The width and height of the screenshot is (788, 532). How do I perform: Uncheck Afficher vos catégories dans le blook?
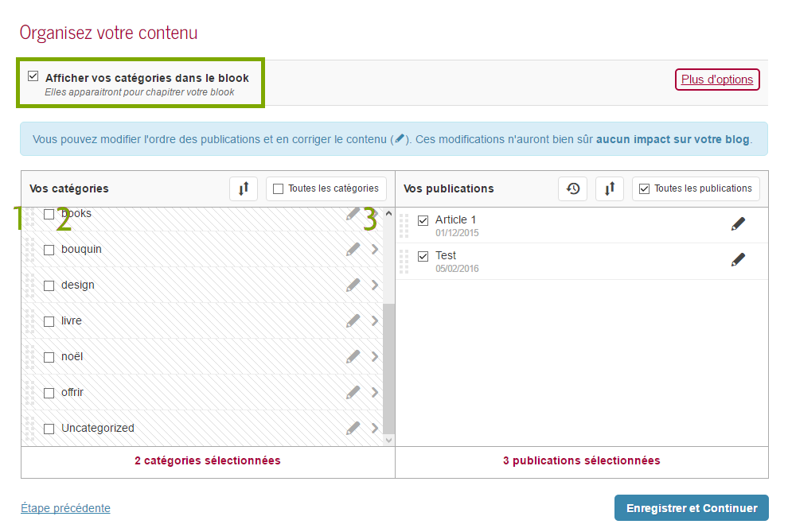pos(33,77)
